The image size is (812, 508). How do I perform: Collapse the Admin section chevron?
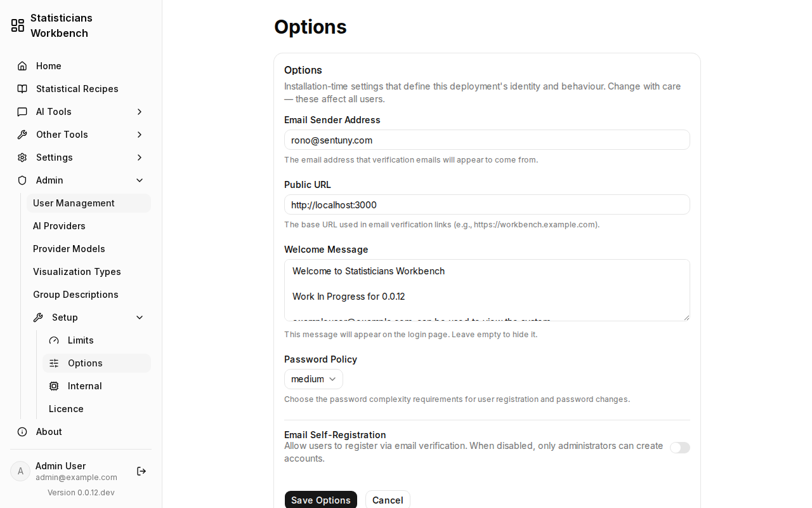(x=140, y=180)
